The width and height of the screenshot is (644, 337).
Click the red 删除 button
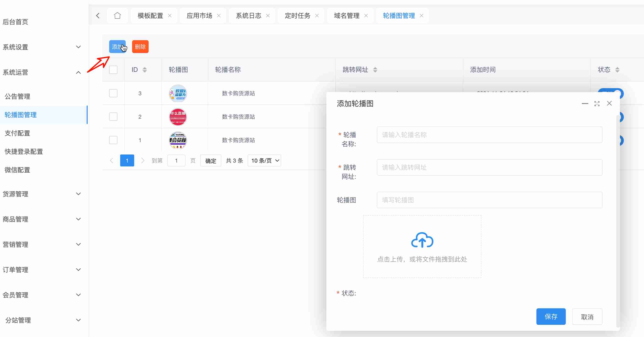pyautogui.click(x=140, y=47)
